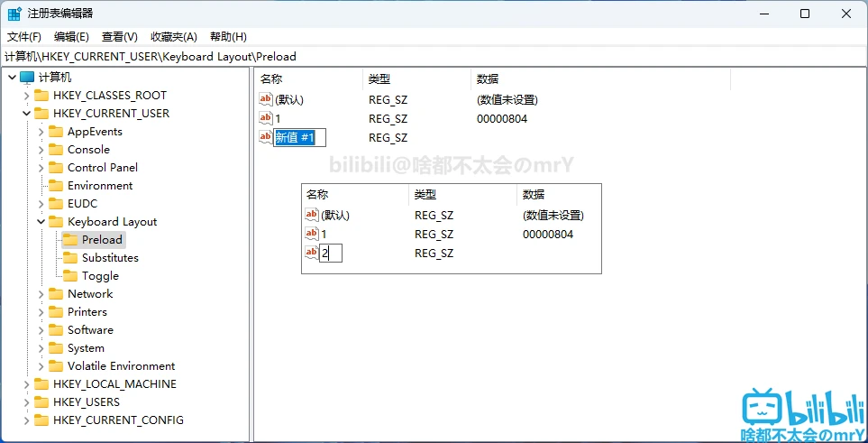Open the 收藏夹(A) menu
Image resolution: width=868 pixels, height=443 pixels.
(x=174, y=37)
